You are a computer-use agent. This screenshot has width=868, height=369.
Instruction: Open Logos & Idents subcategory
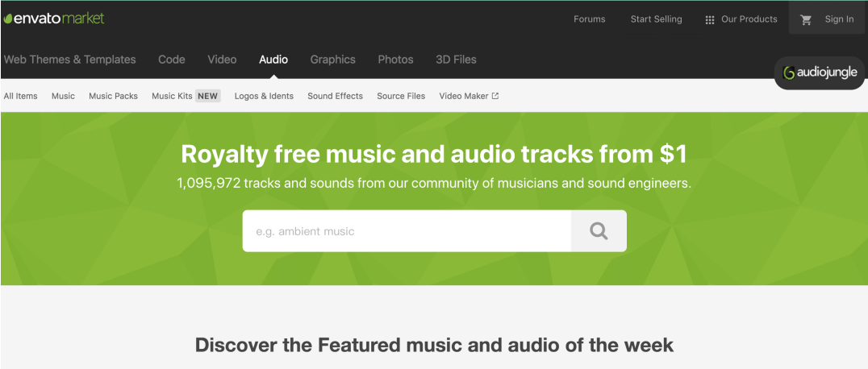coord(264,96)
